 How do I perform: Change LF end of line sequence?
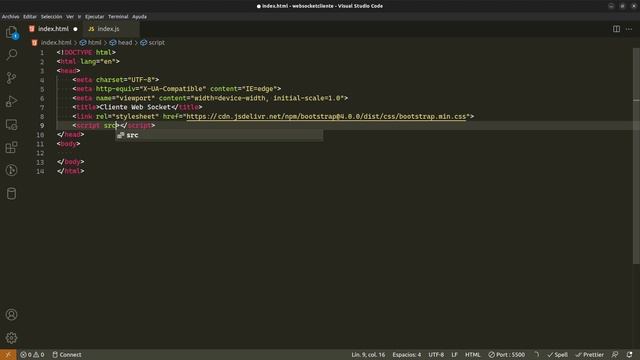[454, 355]
